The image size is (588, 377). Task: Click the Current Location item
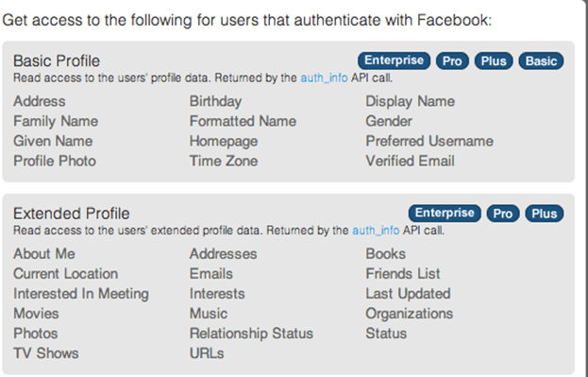[x=66, y=274]
